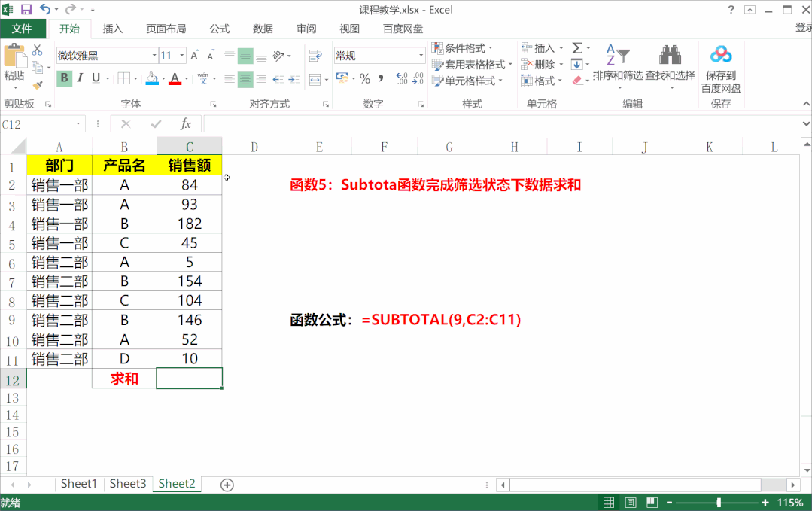Viewport: 812px width, 511px height.
Task: Toggle Bold formatting
Action: click(x=64, y=78)
